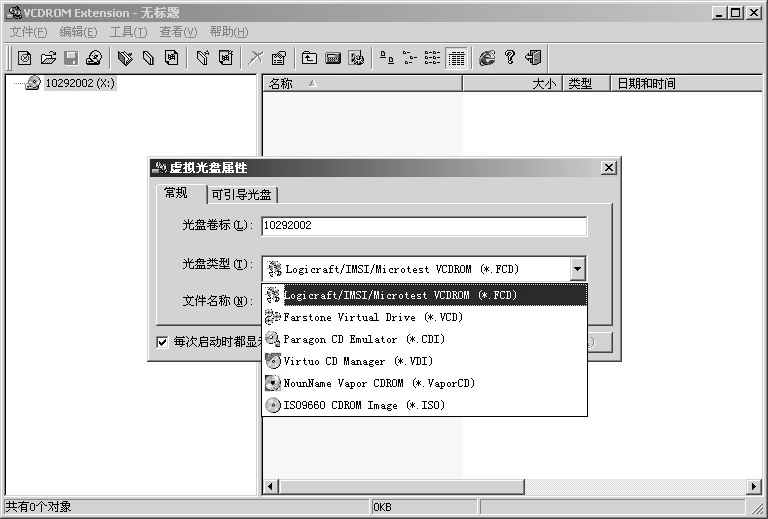Open the 文件(F) menu
This screenshot has height=519, width=768.
pos(28,32)
